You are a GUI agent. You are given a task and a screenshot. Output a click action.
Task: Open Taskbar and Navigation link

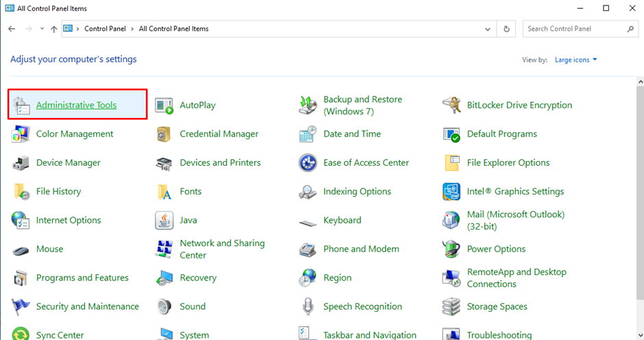[370, 335]
